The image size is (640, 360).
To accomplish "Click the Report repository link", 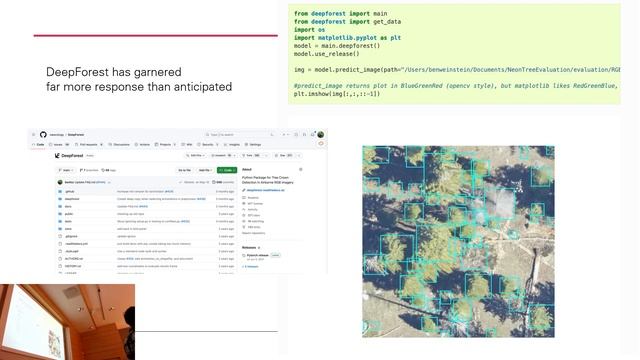I will pos(253,233).
